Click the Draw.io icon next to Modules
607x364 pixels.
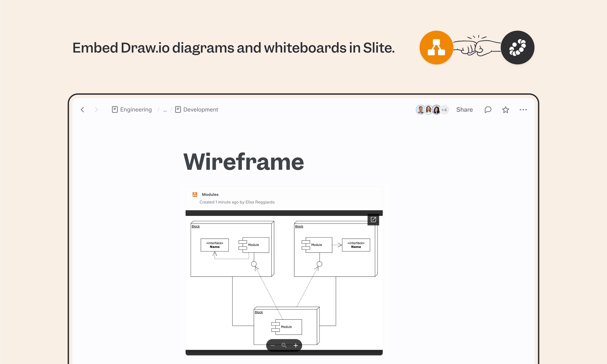click(x=195, y=194)
